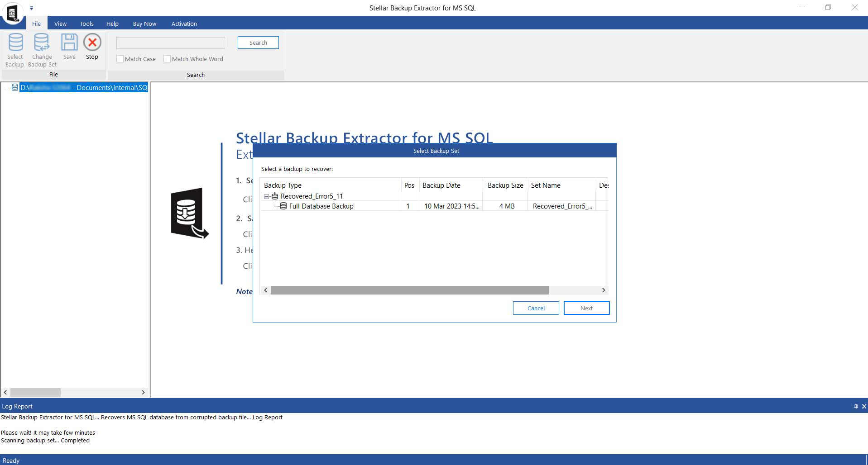Click inside the search text field
868x465 pixels.
click(x=171, y=43)
